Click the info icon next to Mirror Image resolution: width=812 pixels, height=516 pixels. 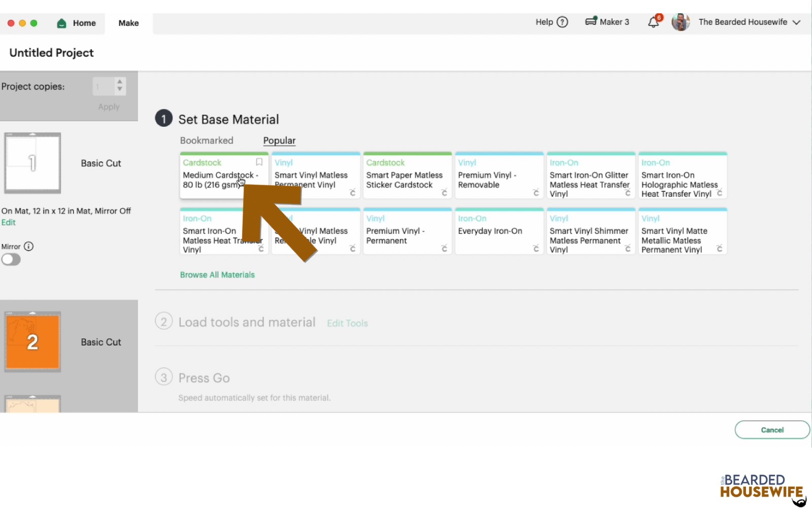click(29, 247)
